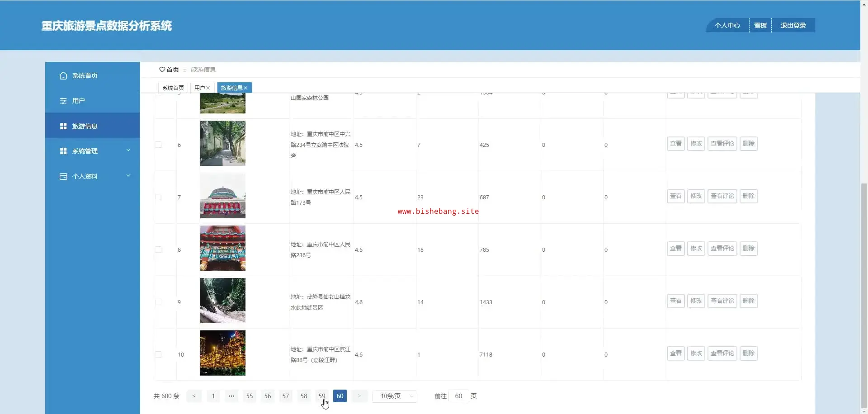The height and width of the screenshot is (414, 868).
Task: Click 查看评论 for row 7
Action: 722,196
